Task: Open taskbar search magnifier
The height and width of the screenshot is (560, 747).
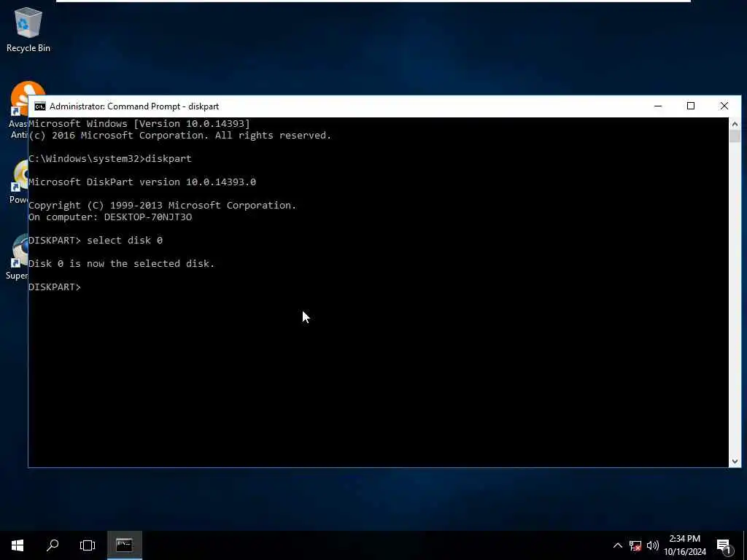Action: coord(53,545)
